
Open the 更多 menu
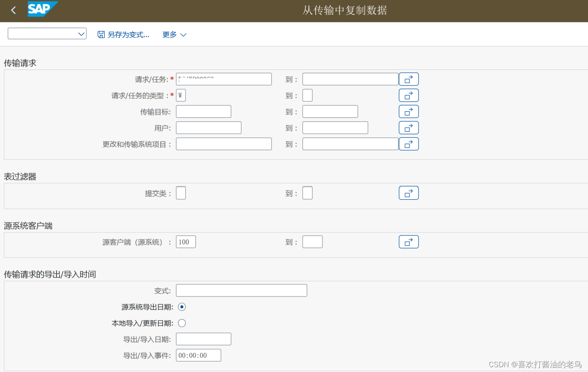168,35
